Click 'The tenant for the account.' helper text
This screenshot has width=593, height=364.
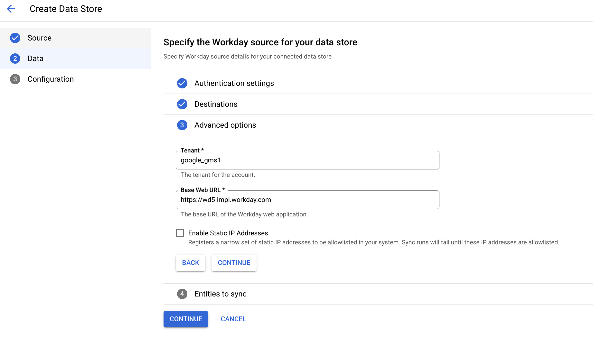[x=218, y=175]
